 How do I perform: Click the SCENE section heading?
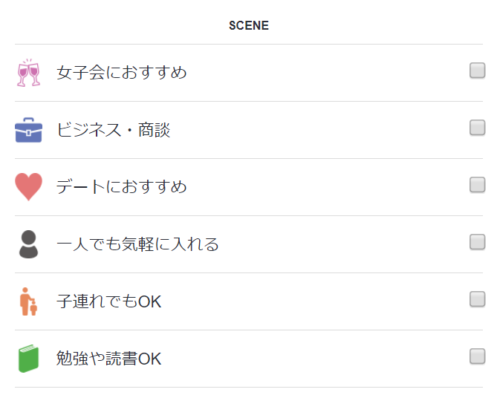[x=249, y=26]
